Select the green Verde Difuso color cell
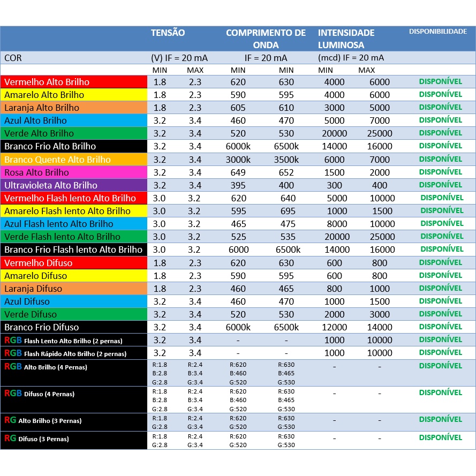Screen dimensions: 476x476 [x=74, y=314]
